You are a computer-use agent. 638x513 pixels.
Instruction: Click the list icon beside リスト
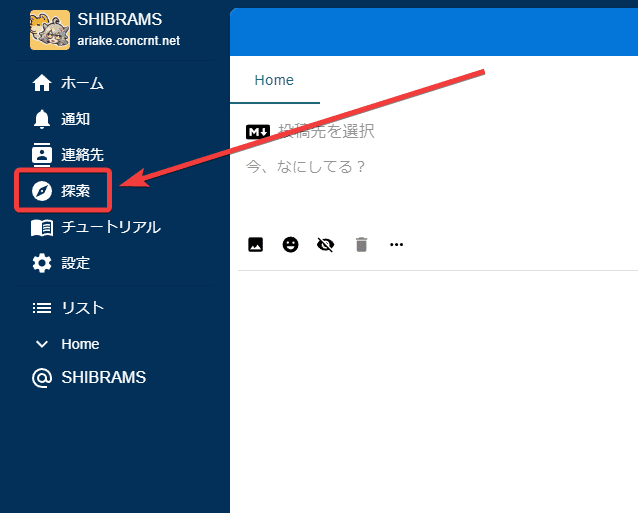[42, 308]
